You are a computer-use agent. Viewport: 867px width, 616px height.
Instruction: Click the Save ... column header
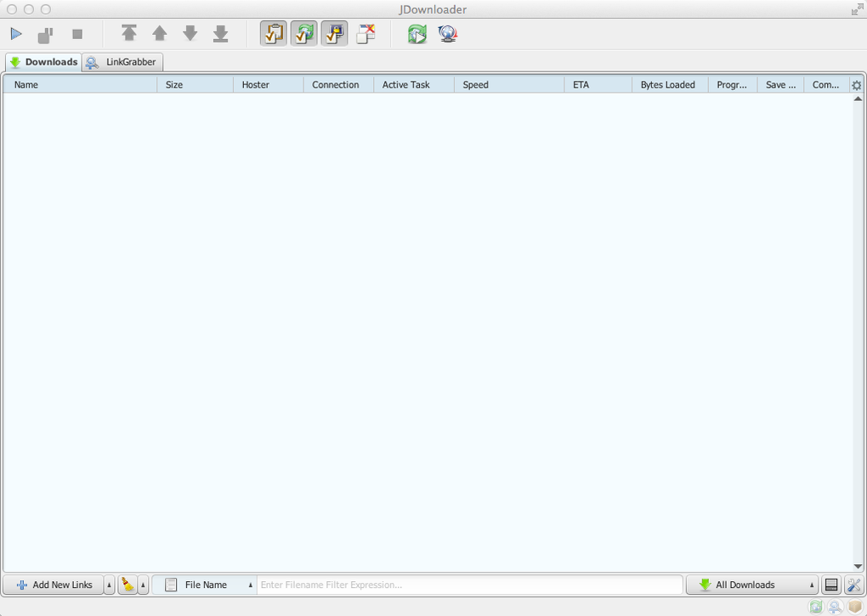780,84
